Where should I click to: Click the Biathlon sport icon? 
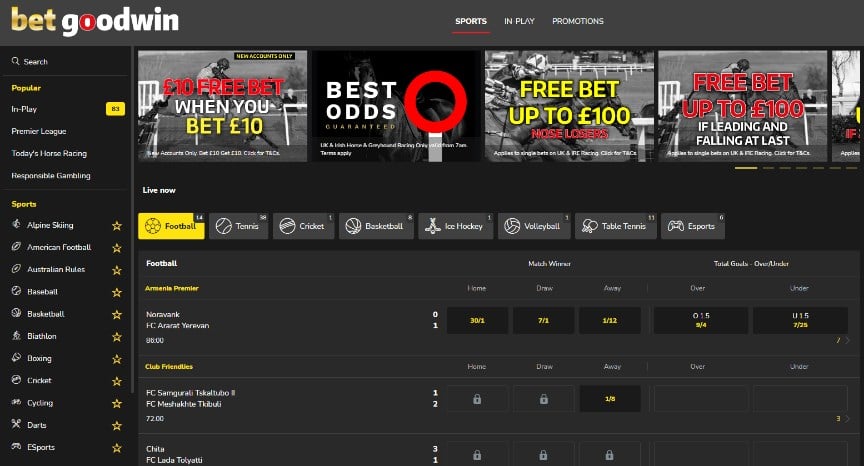(x=17, y=335)
